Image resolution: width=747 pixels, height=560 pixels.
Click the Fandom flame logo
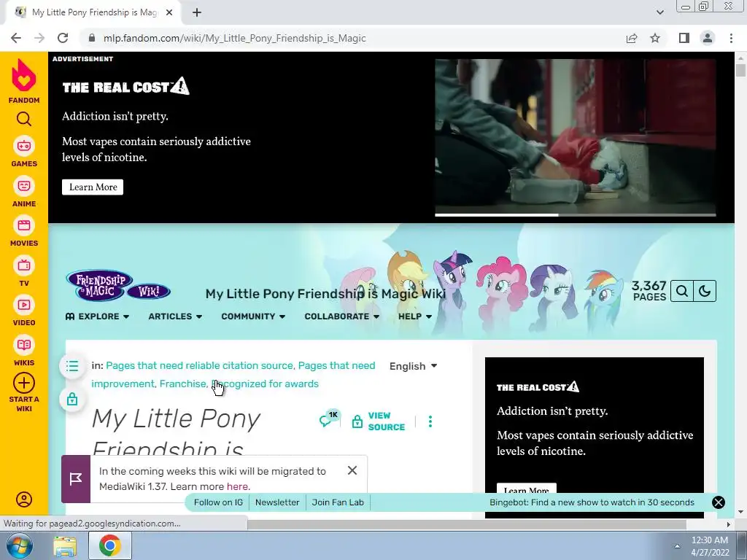(24, 75)
